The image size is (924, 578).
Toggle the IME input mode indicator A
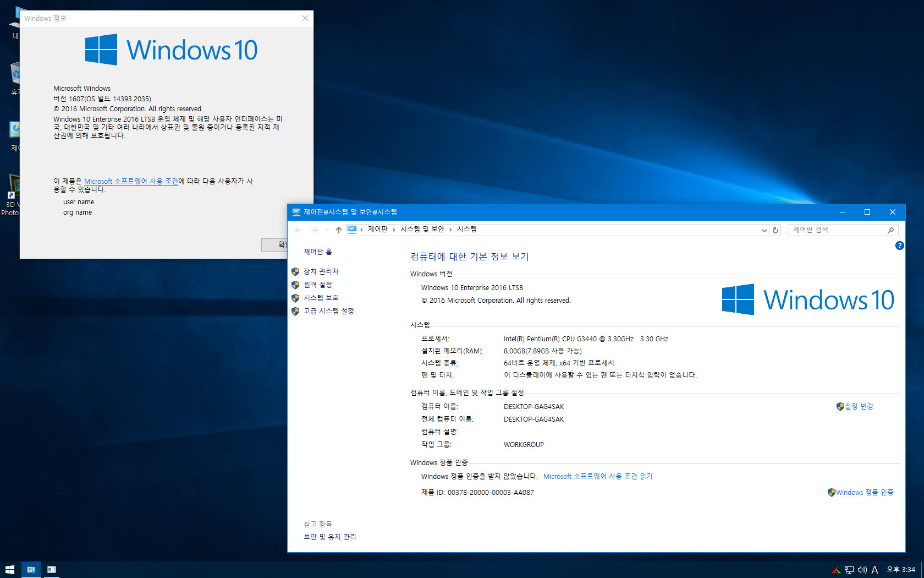click(875, 570)
